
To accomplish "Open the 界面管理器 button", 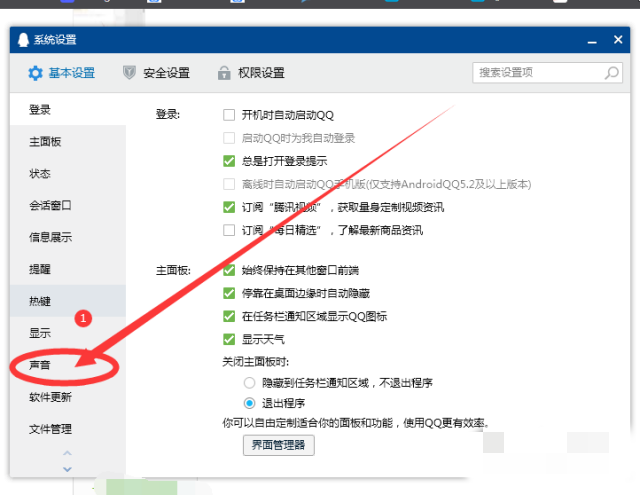I will pyautogui.click(x=279, y=445).
